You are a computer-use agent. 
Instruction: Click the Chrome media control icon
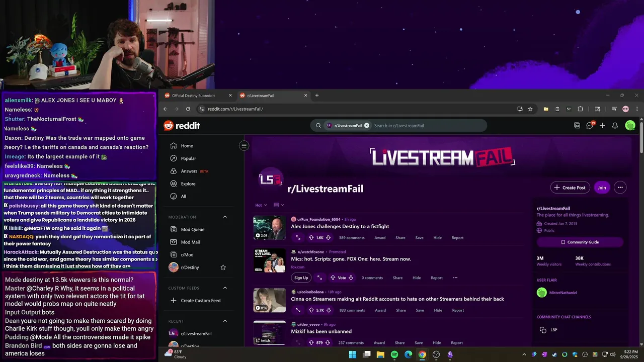614,109
